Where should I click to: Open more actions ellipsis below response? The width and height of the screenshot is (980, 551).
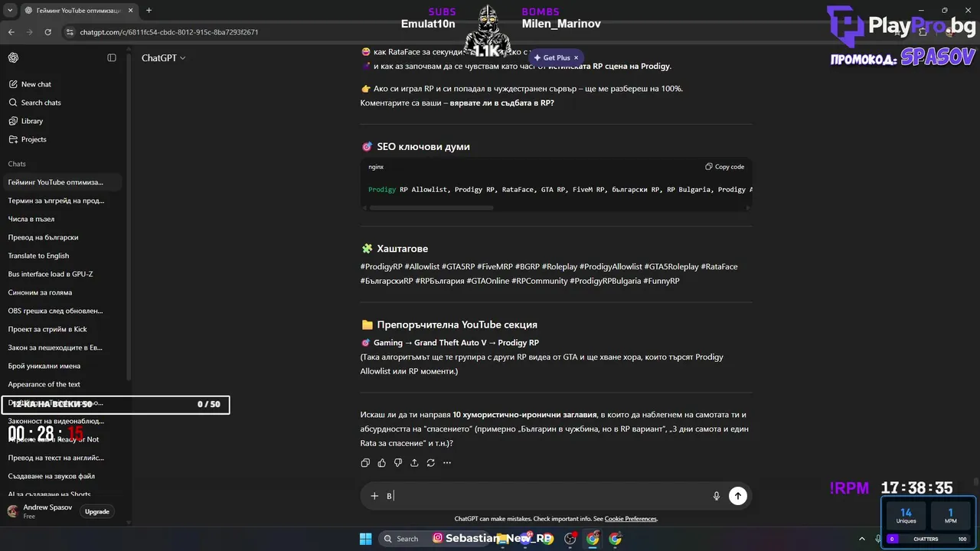447,462
